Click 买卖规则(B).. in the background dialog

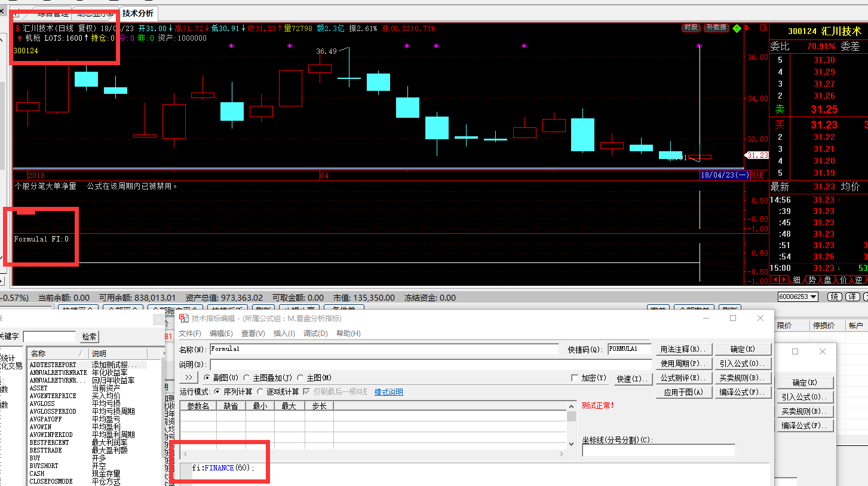tap(805, 411)
